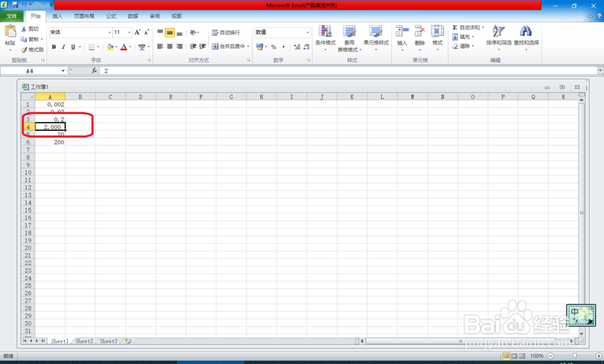This screenshot has height=364, width=604.
Task: Select the Sheet2 worksheet tab
Action: [x=84, y=341]
